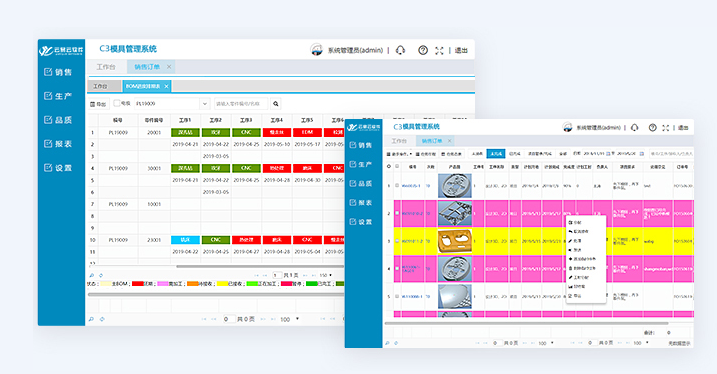The image size is (717, 374).
Task: Click the red swatch in the status legend
Action: [x=138, y=284]
